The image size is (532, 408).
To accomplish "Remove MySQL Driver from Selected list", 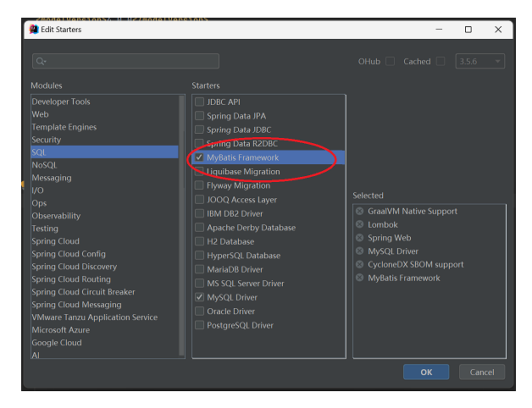I will [360, 251].
